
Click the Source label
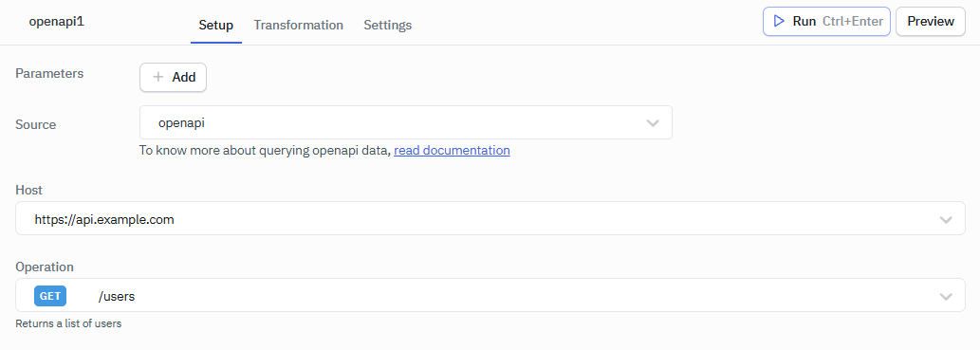[36, 124]
